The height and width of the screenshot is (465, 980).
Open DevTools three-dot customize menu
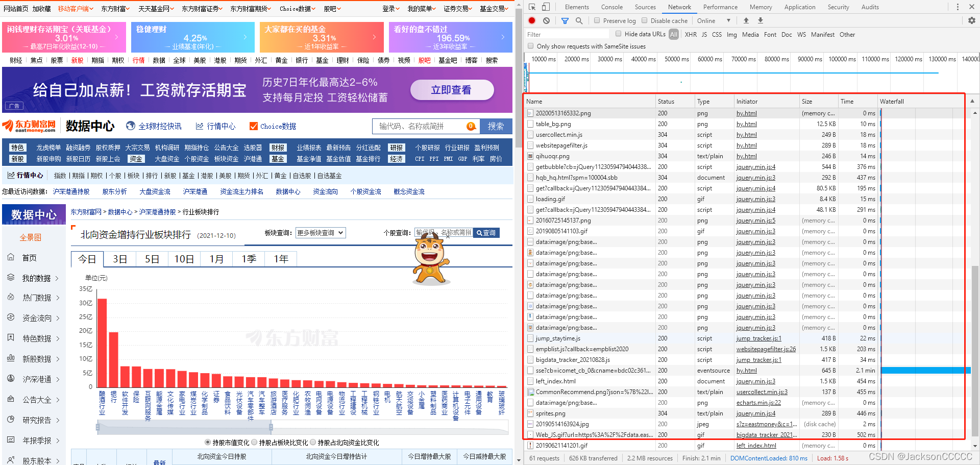pos(958,7)
